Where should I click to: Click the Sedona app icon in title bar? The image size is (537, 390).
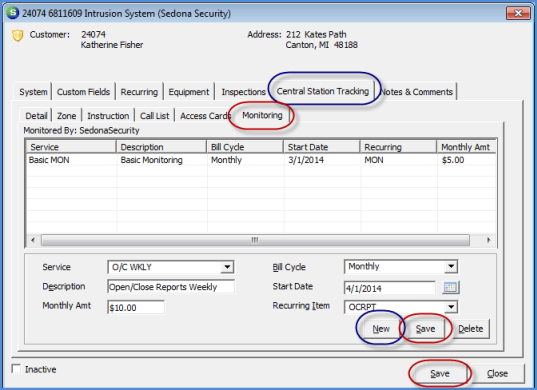(13, 13)
